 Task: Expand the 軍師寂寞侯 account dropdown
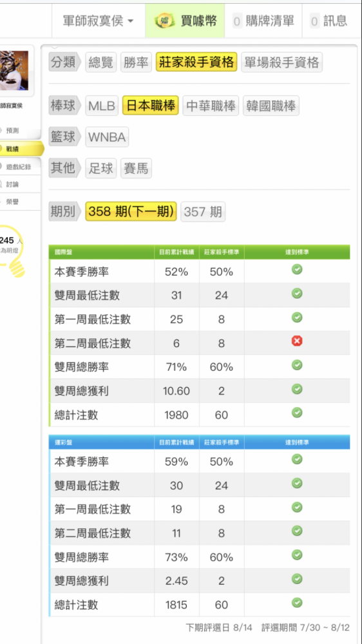tap(98, 21)
